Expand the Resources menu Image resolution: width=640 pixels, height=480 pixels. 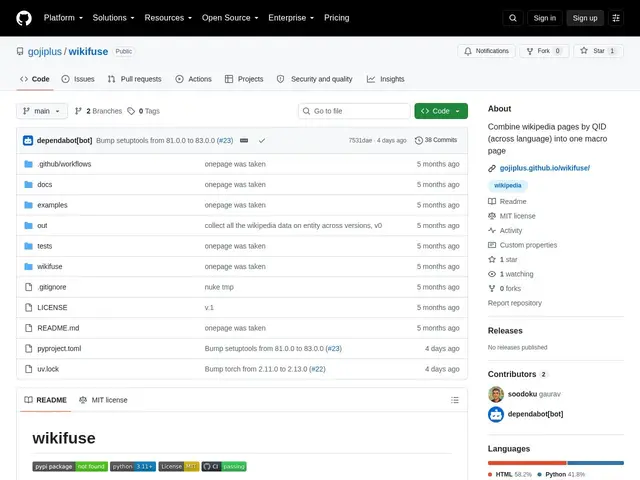(168, 18)
